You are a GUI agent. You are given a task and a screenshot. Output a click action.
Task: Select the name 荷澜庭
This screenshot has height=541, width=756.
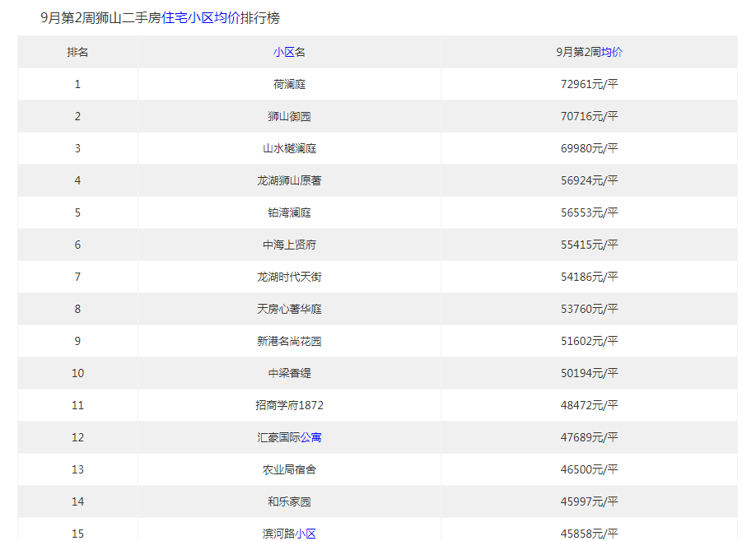(289, 84)
